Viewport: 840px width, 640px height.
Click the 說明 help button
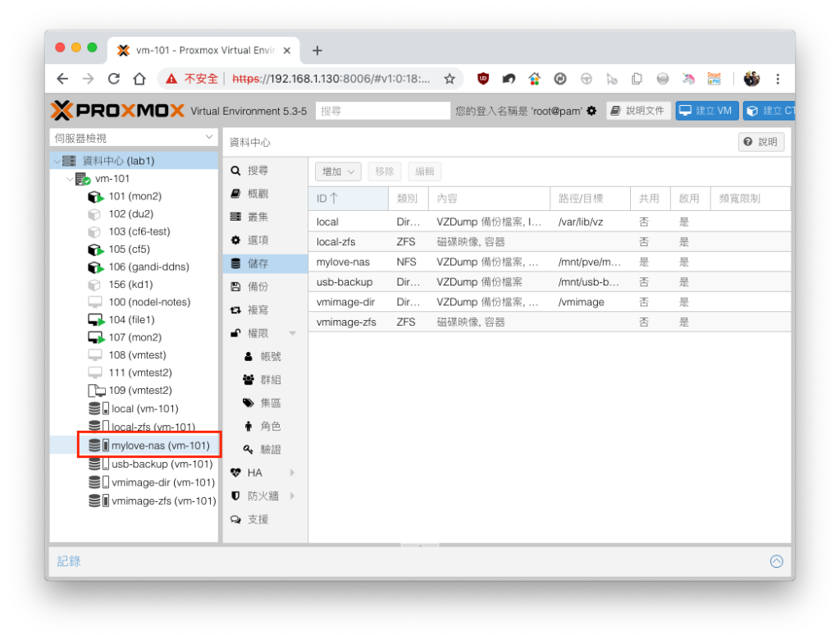click(761, 141)
